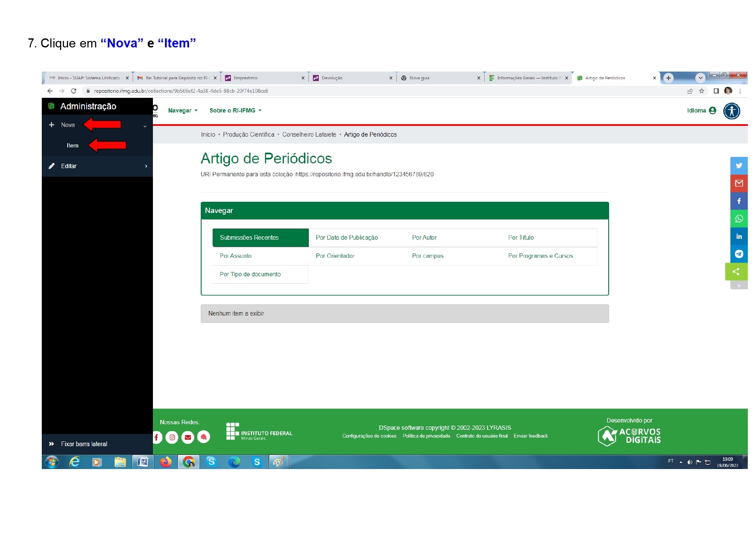This screenshot has width=756, height=535.
Task: Open the Sobre o RI-IFMG dropdown
Action: [x=235, y=111]
